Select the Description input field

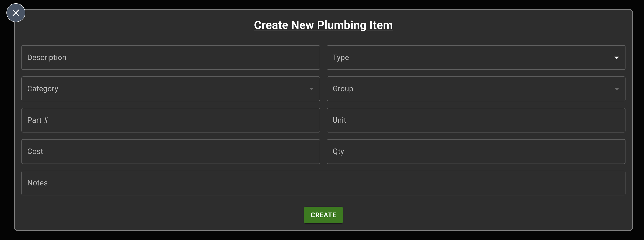pos(171,57)
